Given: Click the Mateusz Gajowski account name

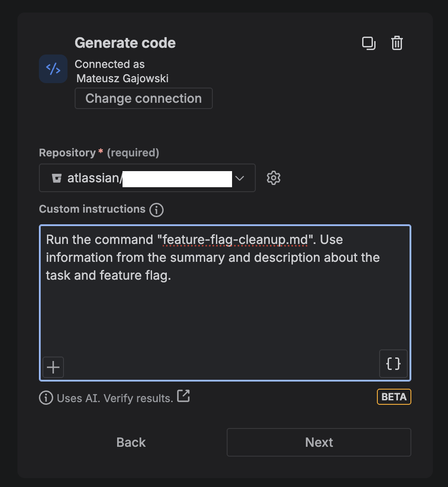Looking at the screenshot, I should coord(123,79).
